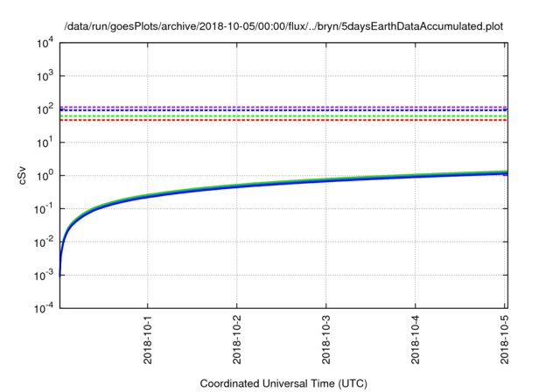Viewport: 560px width, 392px height.
Task: Click the 2018-10-5 date label
Action: point(504,339)
